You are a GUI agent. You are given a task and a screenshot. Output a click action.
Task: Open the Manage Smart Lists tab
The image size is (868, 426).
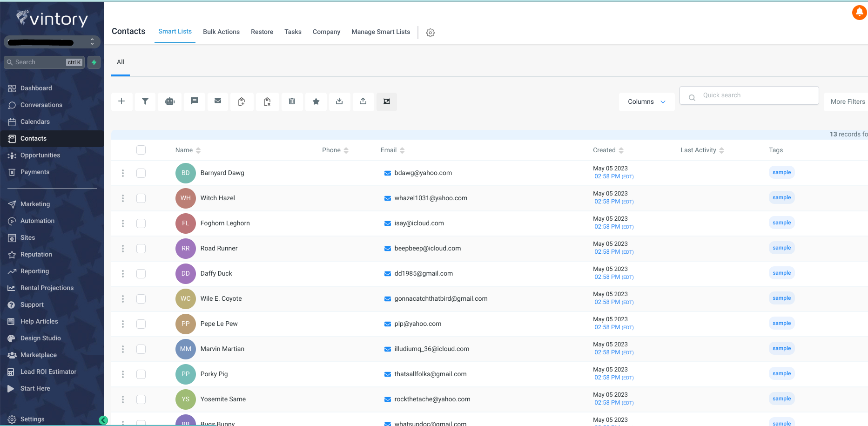381,32
